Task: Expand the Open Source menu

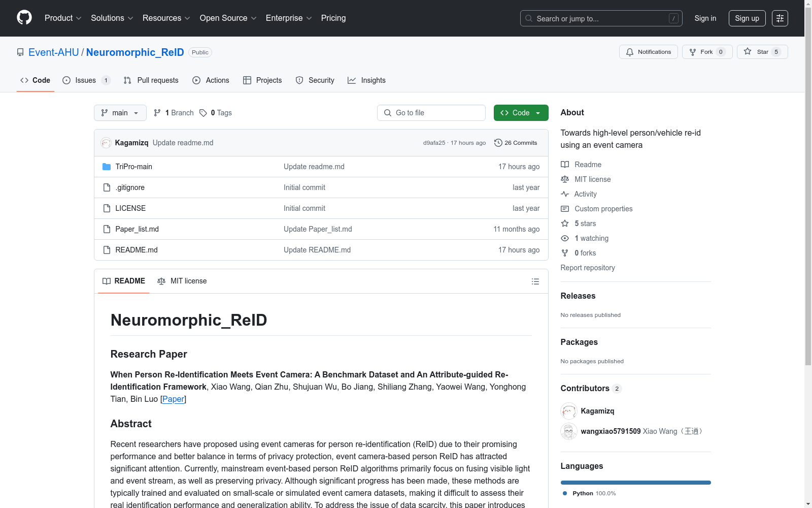Action: pyautogui.click(x=228, y=18)
